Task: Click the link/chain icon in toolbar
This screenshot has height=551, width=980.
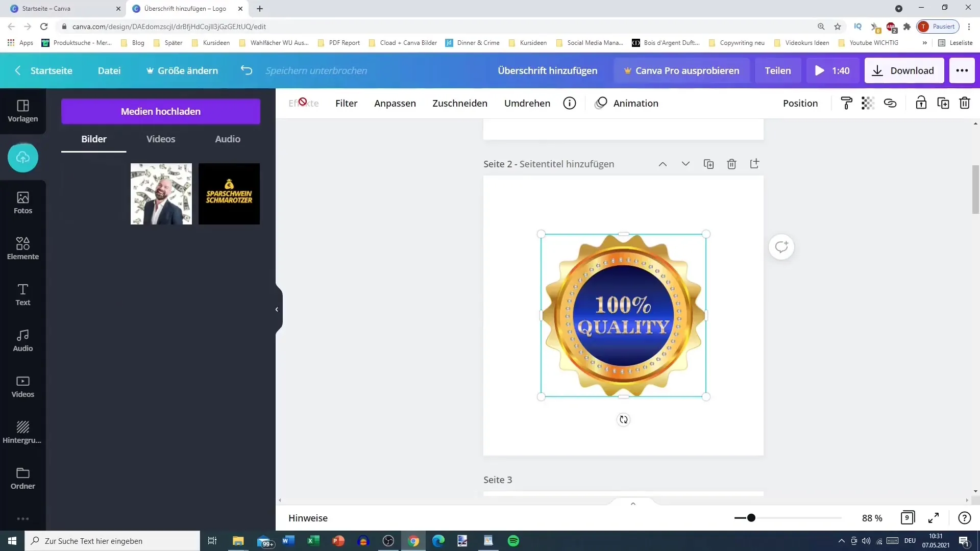Action: [891, 103]
